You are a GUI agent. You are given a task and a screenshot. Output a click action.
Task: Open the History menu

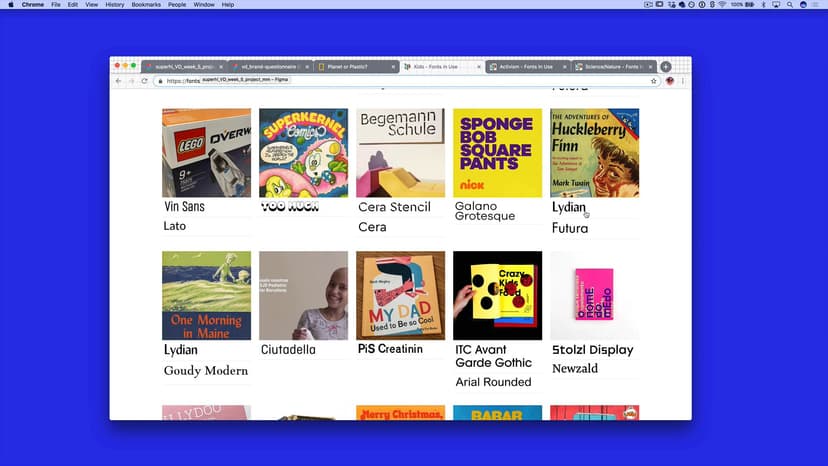click(115, 5)
